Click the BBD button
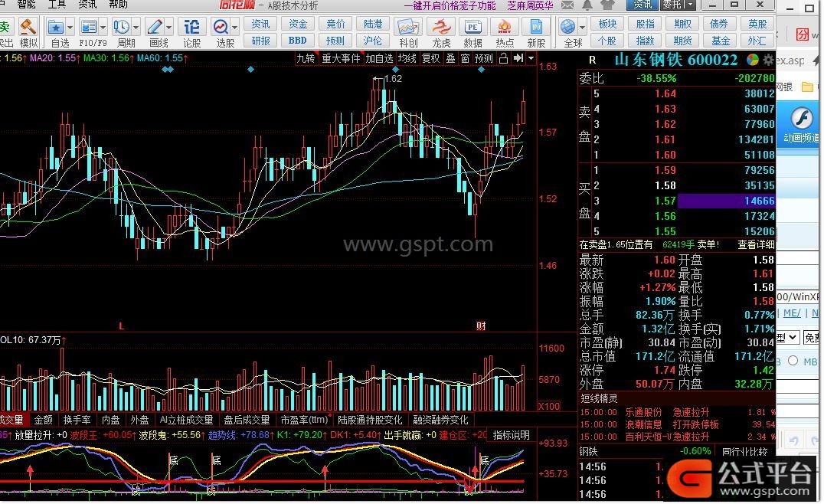This screenshot has width=824, height=504. [x=297, y=41]
